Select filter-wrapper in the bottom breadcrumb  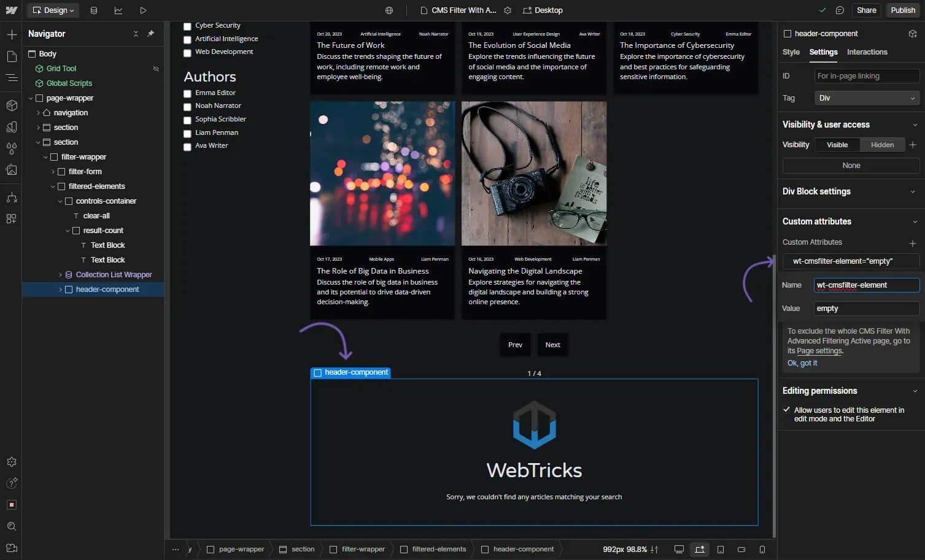357,550
